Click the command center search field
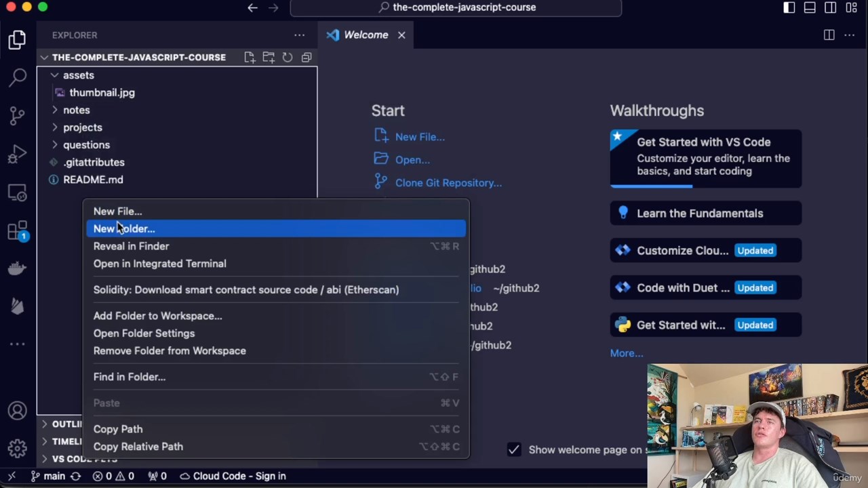The height and width of the screenshot is (488, 868). (x=456, y=7)
